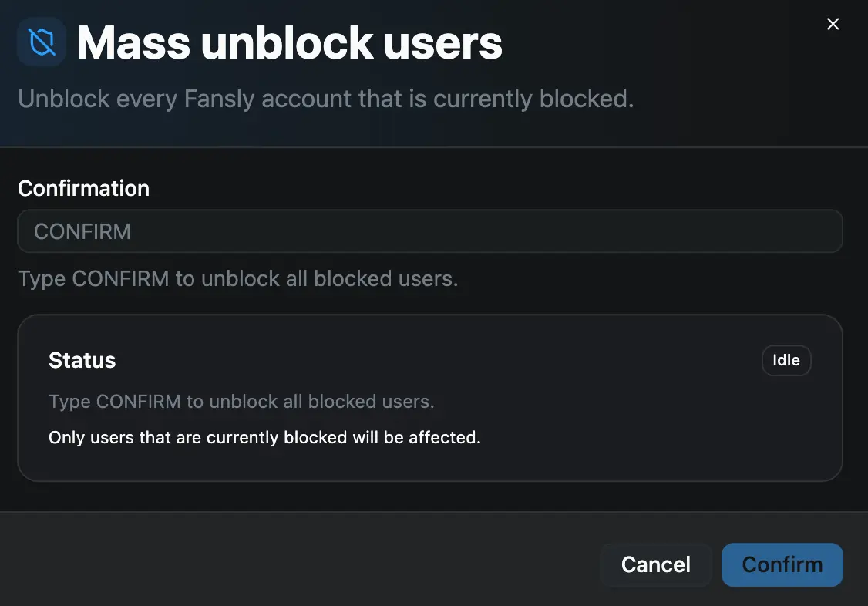Click the crossed-shield unblock icon beside the title
This screenshot has height=606, width=868.
coord(41,42)
